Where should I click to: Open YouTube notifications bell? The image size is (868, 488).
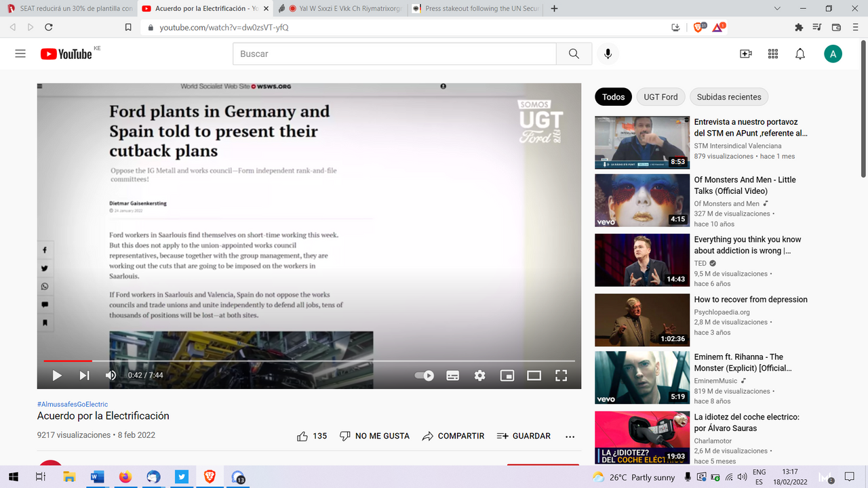click(800, 54)
